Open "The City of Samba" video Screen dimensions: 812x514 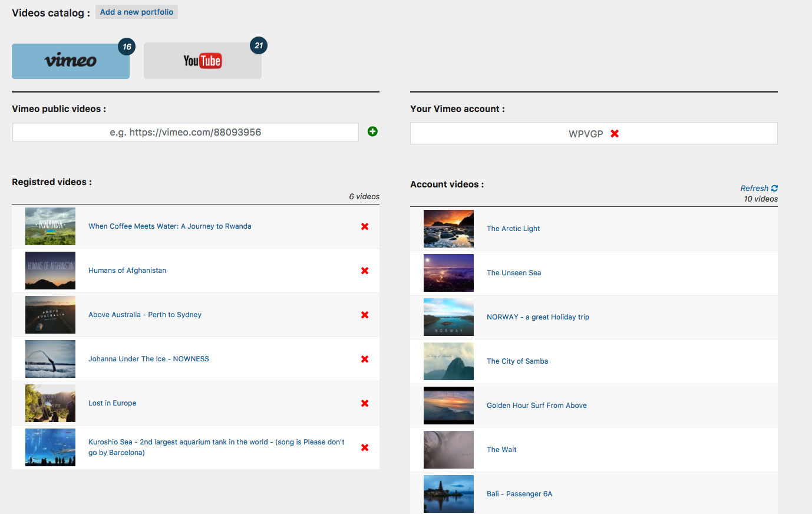pos(517,361)
